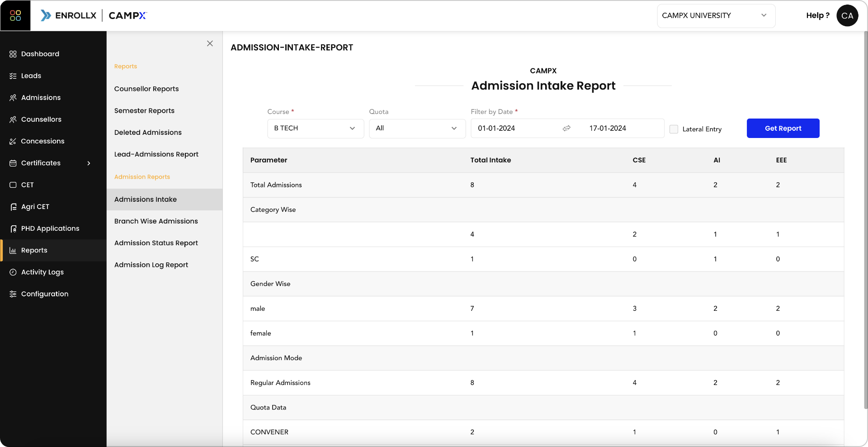Open the Quota dropdown showing All

tap(417, 128)
